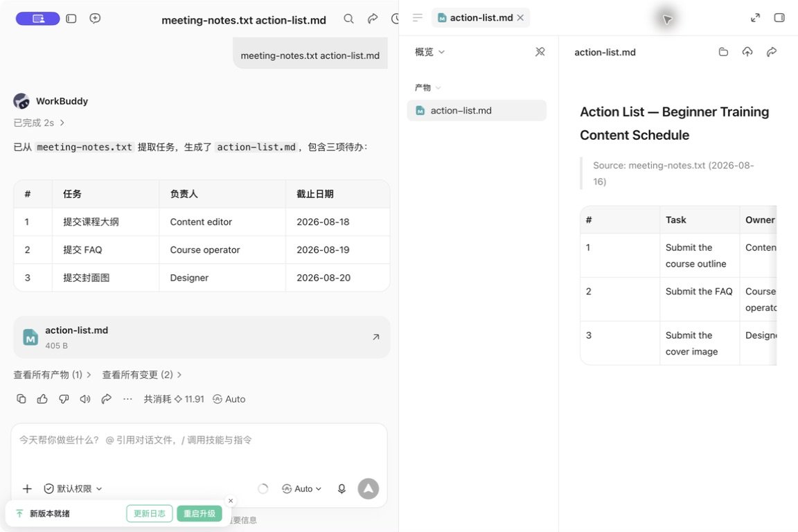Play response aloud with speaker icon
Viewport: 798px width, 532px height.
[85, 399]
